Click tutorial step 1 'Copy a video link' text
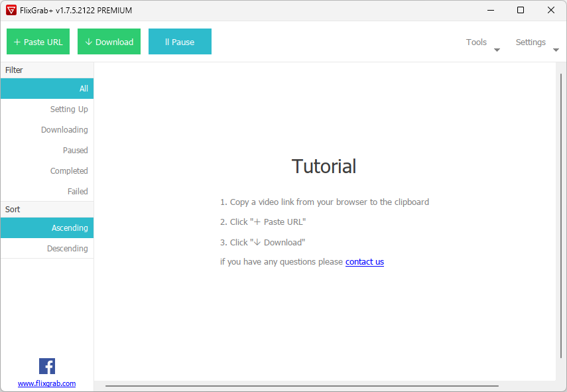567x392 pixels. [x=325, y=202]
